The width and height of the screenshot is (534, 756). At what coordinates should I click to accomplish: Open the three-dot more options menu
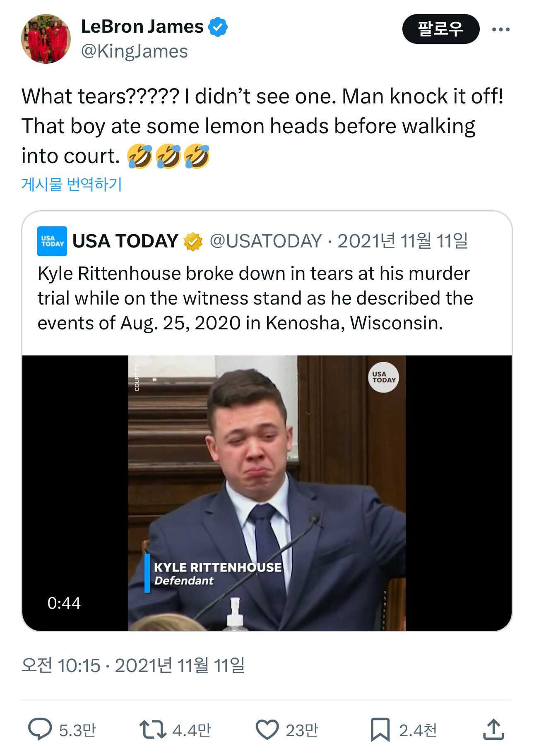pyautogui.click(x=500, y=29)
